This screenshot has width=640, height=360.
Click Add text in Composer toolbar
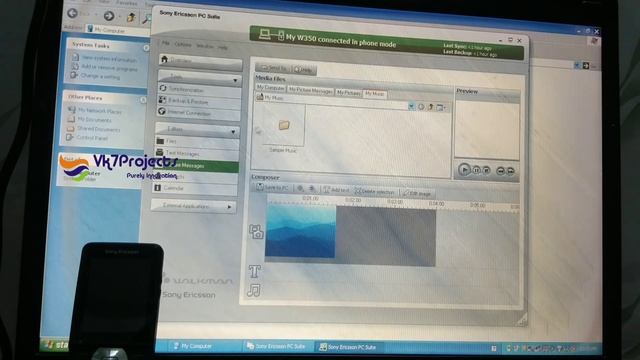pyautogui.click(x=337, y=190)
